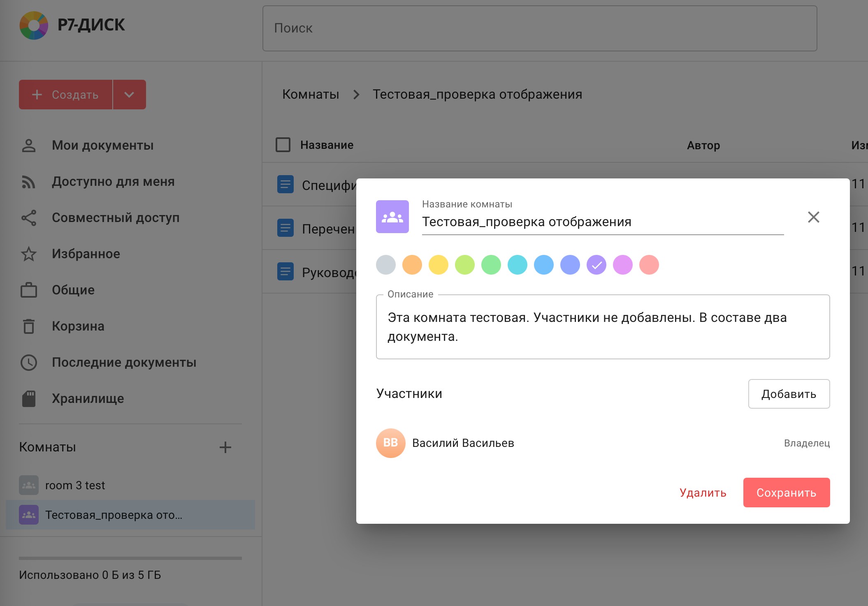Open Доступно для меня section
868x606 pixels.
pos(113,181)
